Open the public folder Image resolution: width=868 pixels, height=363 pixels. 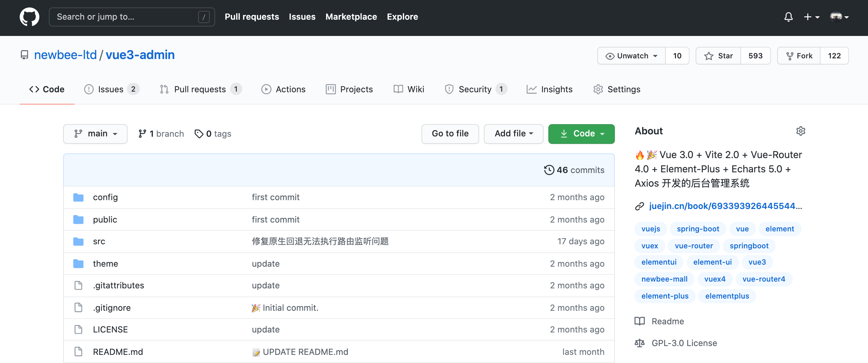(105, 219)
